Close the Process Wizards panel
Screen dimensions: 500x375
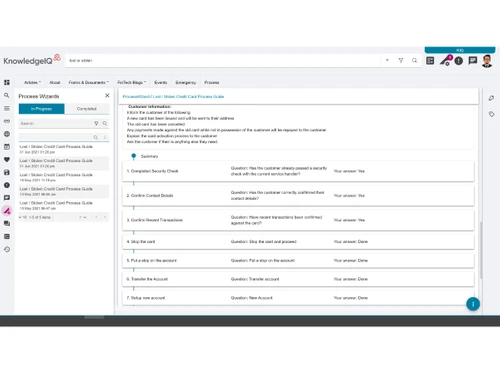(x=107, y=96)
